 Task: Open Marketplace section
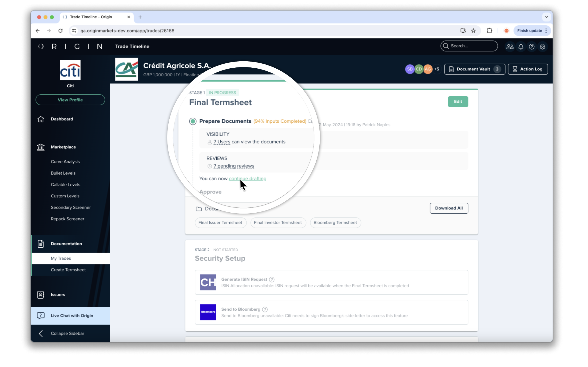(x=63, y=147)
